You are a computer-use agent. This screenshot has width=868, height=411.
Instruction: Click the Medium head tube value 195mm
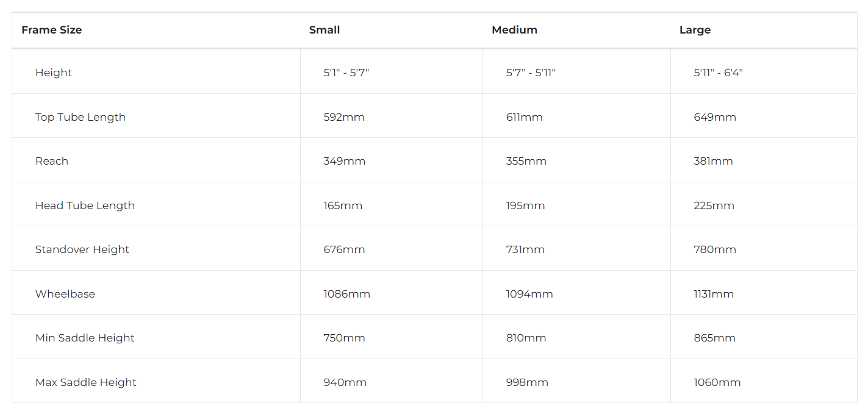pos(525,205)
